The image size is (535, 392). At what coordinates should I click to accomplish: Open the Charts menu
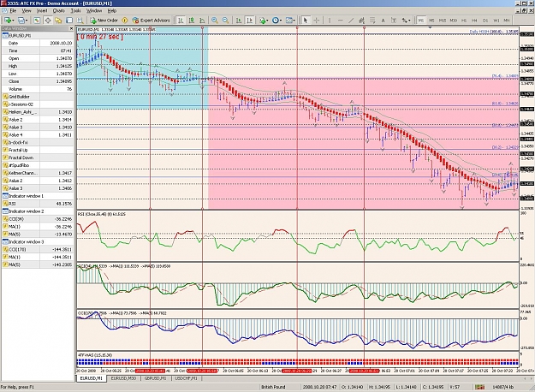click(59, 11)
